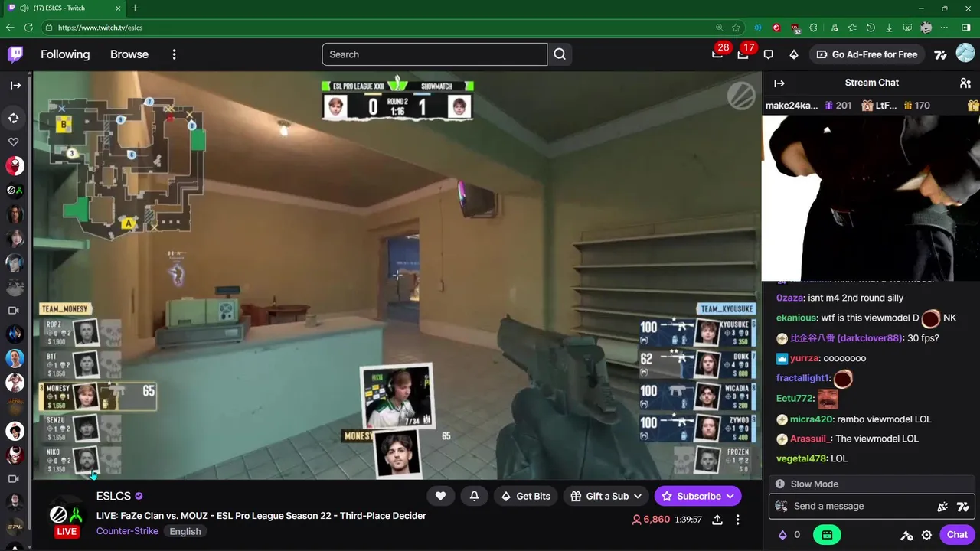Open user yurrza's chat profile
The image size is (980, 551).
[805, 358]
